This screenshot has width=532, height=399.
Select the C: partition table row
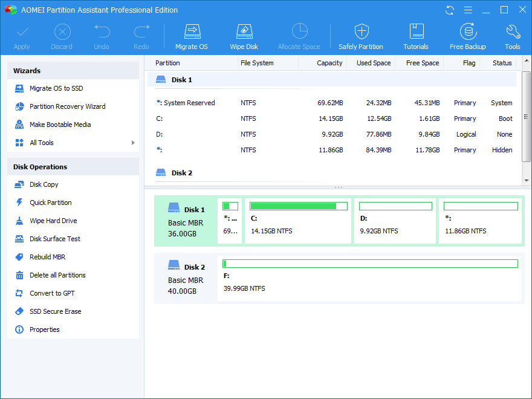pos(332,118)
